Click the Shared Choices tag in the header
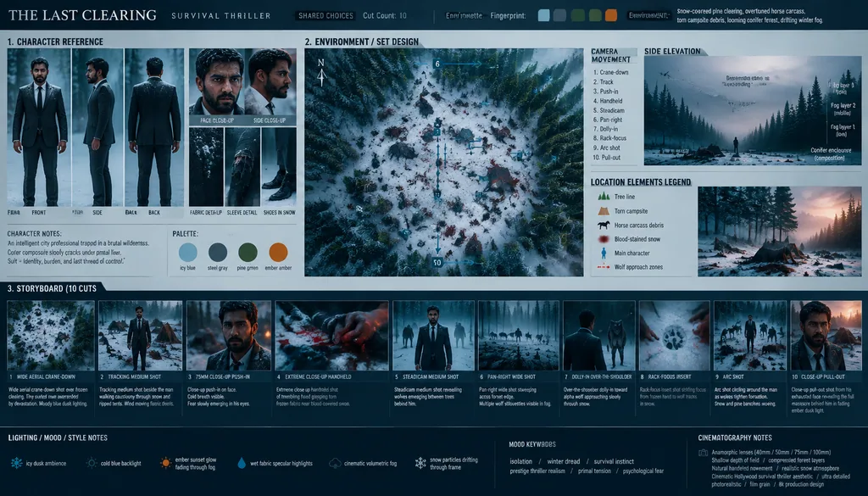Viewport: 868px width, 496px height. [x=325, y=15]
